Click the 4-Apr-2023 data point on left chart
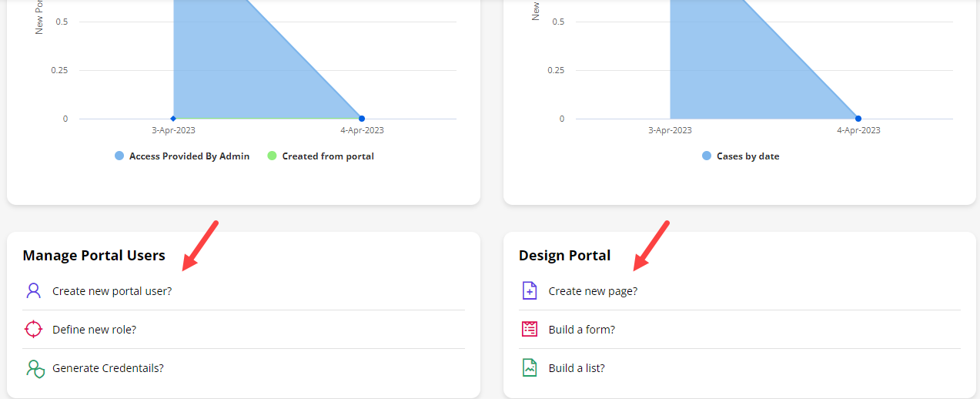The height and width of the screenshot is (399, 980). (x=362, y=119)
